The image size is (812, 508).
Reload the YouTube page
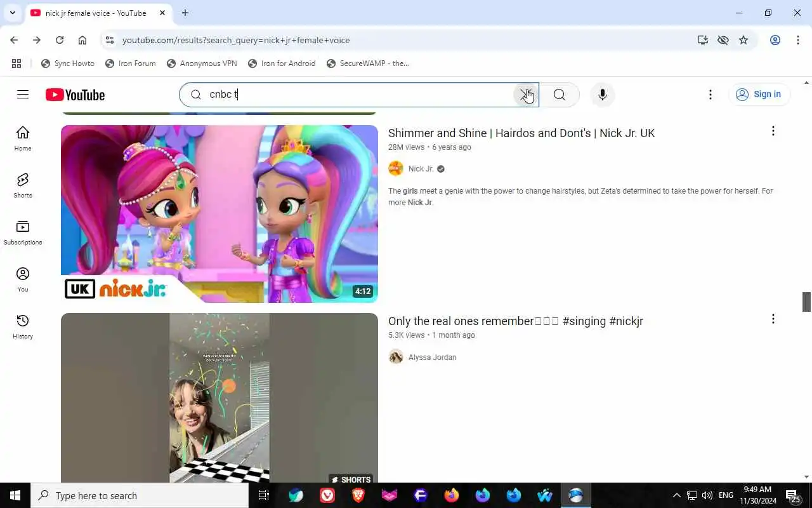point(60,40)
